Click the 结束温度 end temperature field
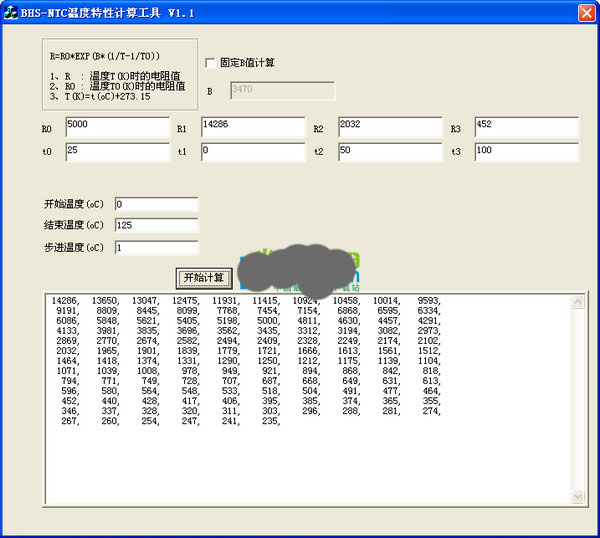This screenshot has width=600, height=538. tap(157, 225)
